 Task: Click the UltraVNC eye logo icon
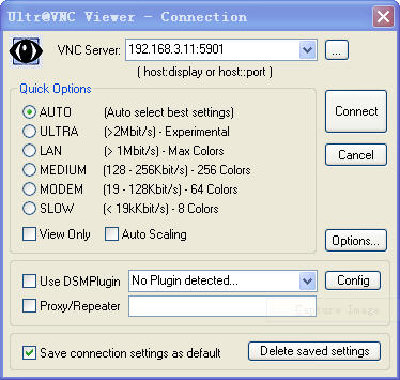click(x=26, y=51)
